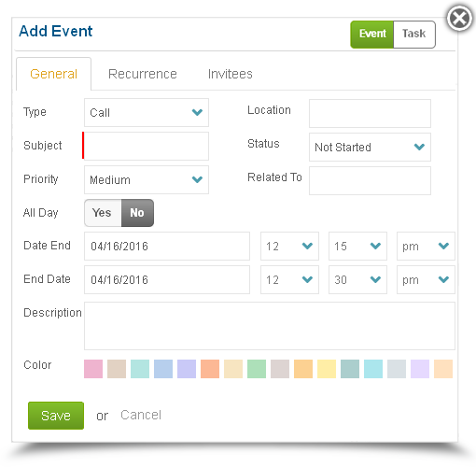Screen dimensions: 476x467
Task: Cancel adding the event
Action: (x=141, y=415)
